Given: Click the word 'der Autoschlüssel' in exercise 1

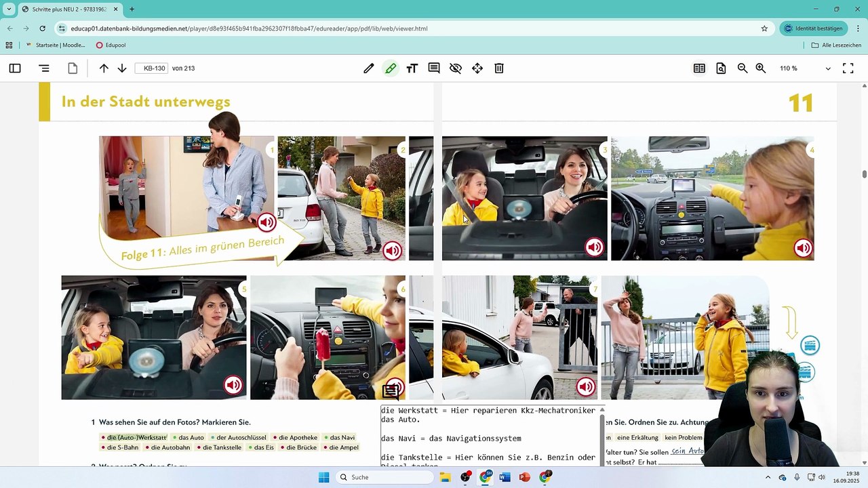Looking at the screenshot, I should click(x=241, y=438).
